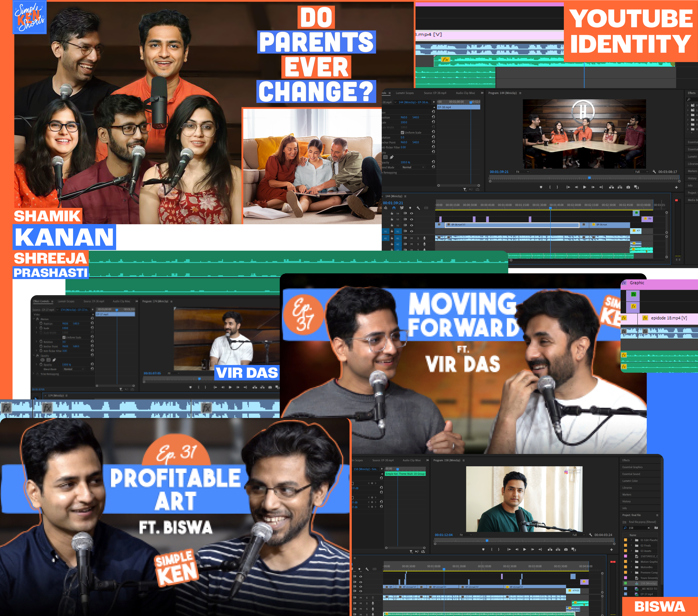Add a marker in the 144 (Miniclip) program monitor
Viewport: 698px width, 616px height.
pyautogui.click(x=541, y=187)
